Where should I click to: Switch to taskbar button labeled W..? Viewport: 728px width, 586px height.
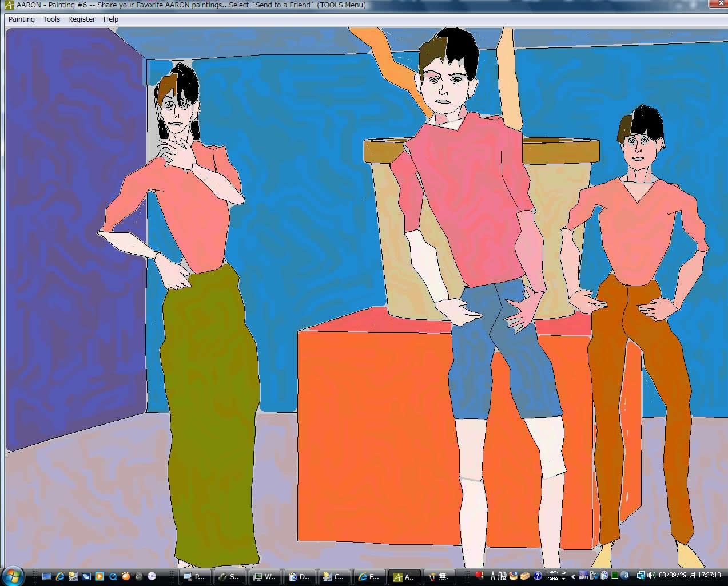coord(265,577)
